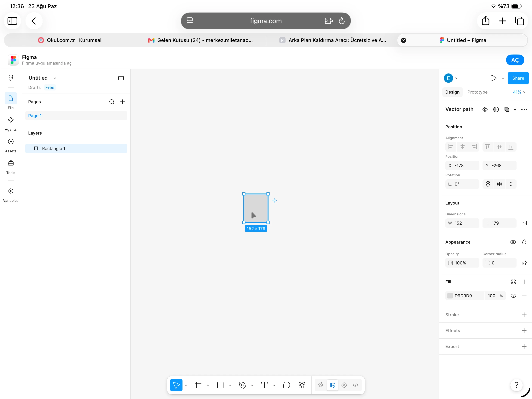
Task: Switch to Design mode in toolbar
Action: pos(332,385)
